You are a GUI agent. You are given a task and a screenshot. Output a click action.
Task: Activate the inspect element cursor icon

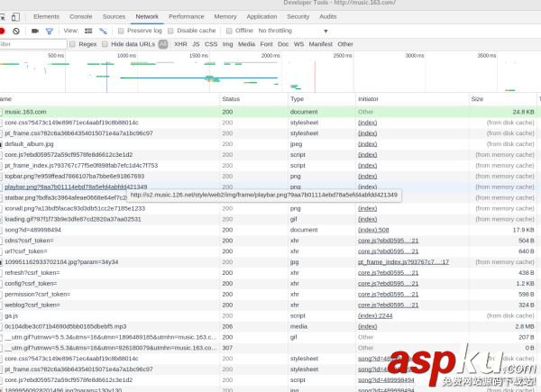tap(2, 17)
